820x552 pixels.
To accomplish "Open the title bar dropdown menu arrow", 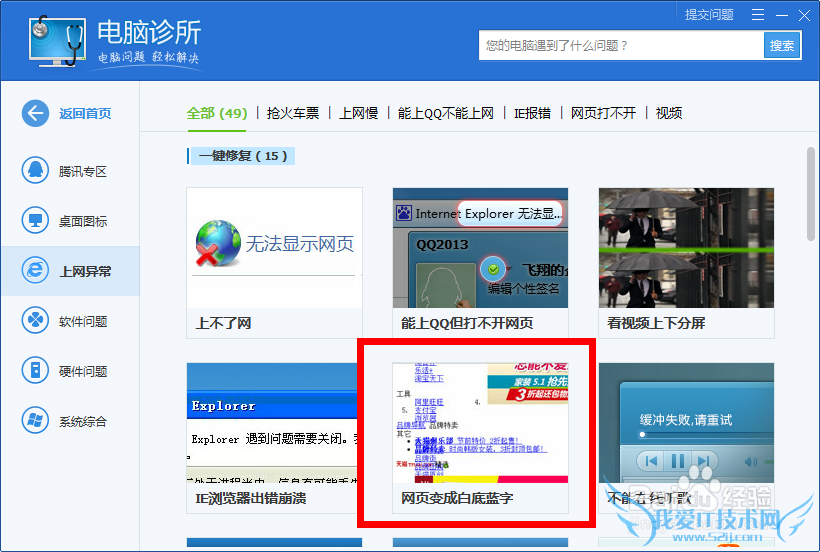I will [757, 15].
